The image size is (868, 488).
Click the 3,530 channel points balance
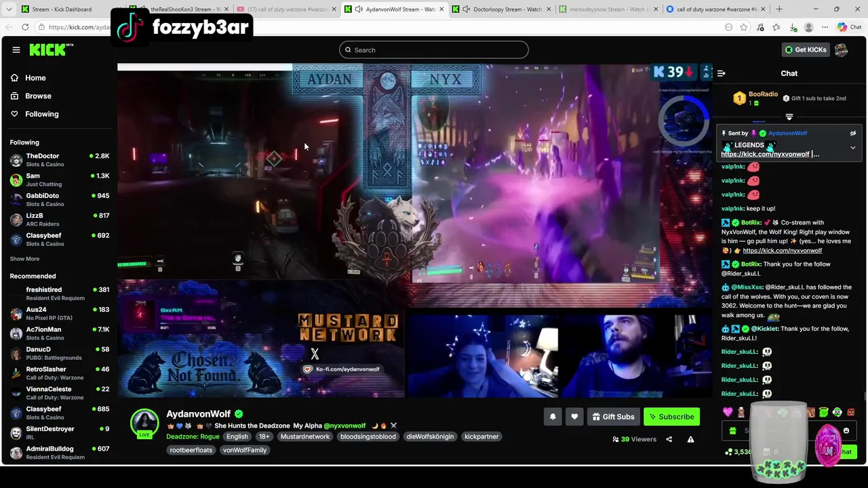click(738, 452)
